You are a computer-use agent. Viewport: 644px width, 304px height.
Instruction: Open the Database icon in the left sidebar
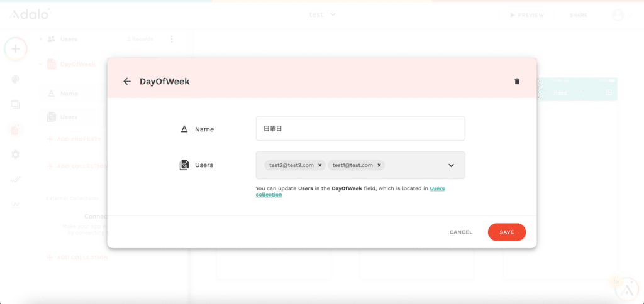[x=16, y=130]
